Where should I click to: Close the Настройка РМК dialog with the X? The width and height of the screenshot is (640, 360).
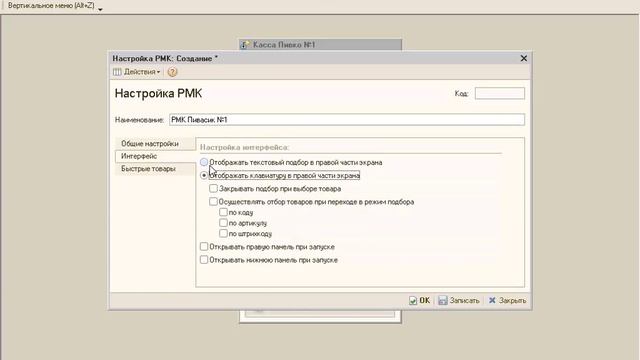pos(524,58)
